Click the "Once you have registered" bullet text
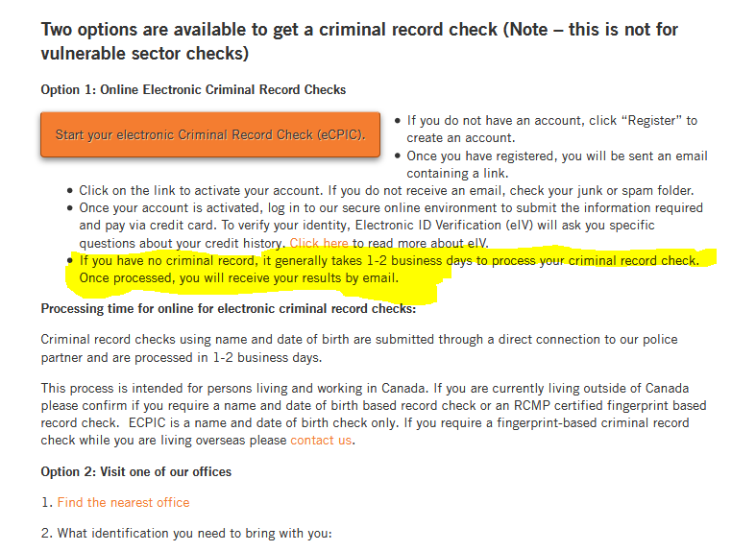756x551 pixels. [x=557, y=165]
